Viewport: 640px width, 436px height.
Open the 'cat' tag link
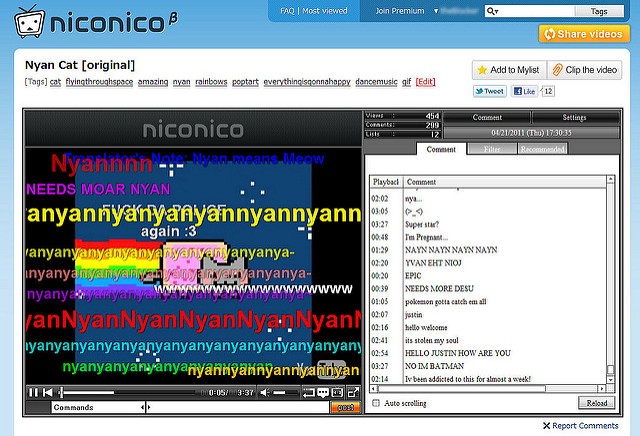pos(55,82)
